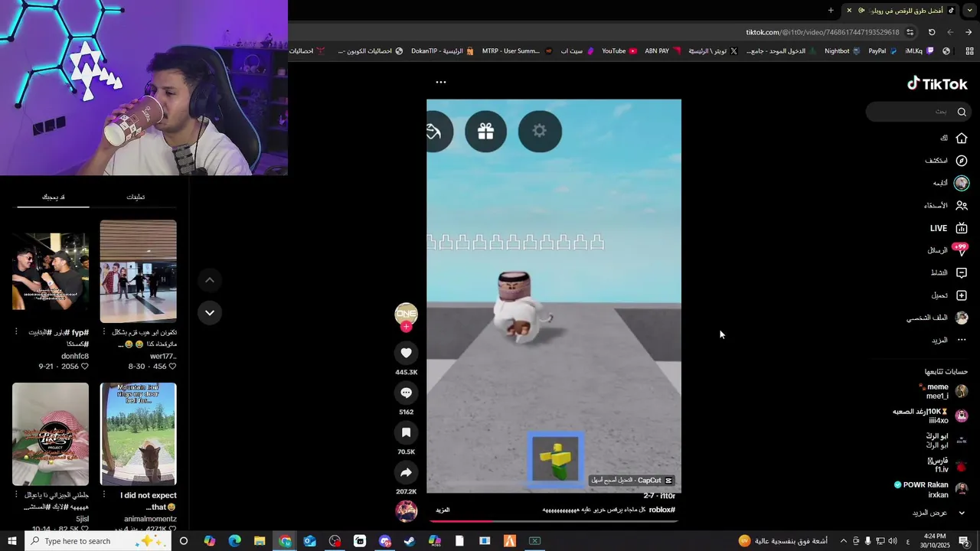The width and height of the screenshot is (980, 551).
Task: Open the profile avatar in the sidebar
Action: point(962,318)
